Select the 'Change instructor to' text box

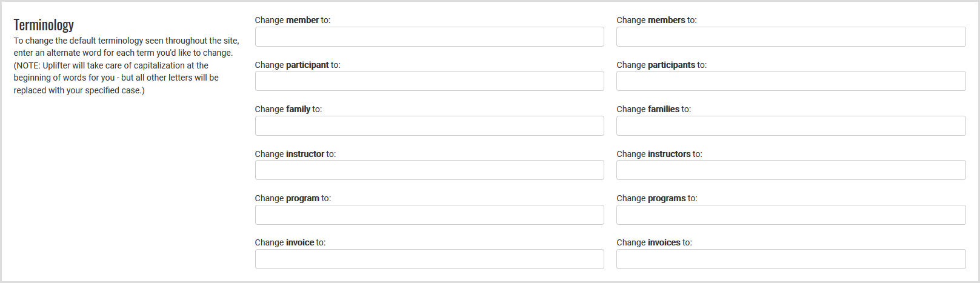click(429, 170)
